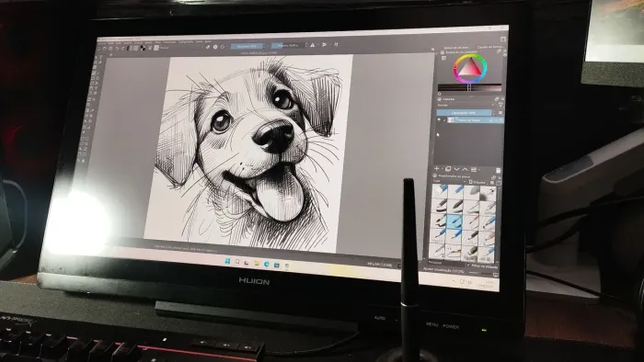Screen dimensions: 644x362
Task: Open the Editar menu
Action: click(x=110, y=43)
